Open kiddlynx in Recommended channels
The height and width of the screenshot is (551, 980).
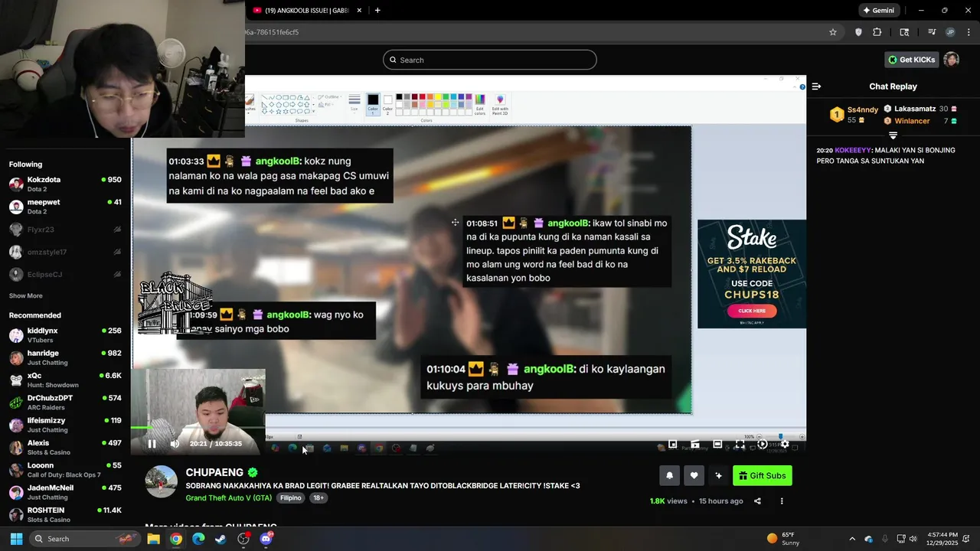(65, 335)
